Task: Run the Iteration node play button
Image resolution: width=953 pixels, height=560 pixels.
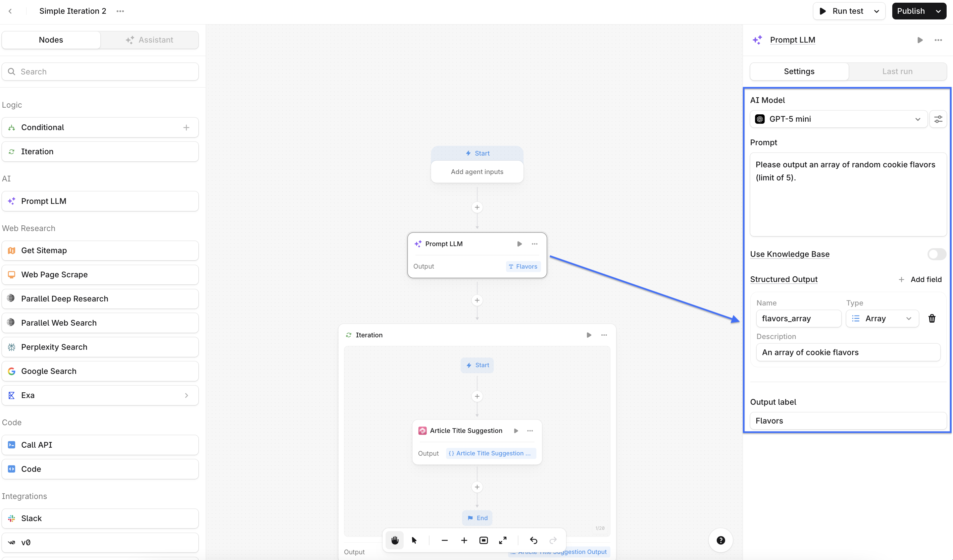Action: tap(589, 335)
